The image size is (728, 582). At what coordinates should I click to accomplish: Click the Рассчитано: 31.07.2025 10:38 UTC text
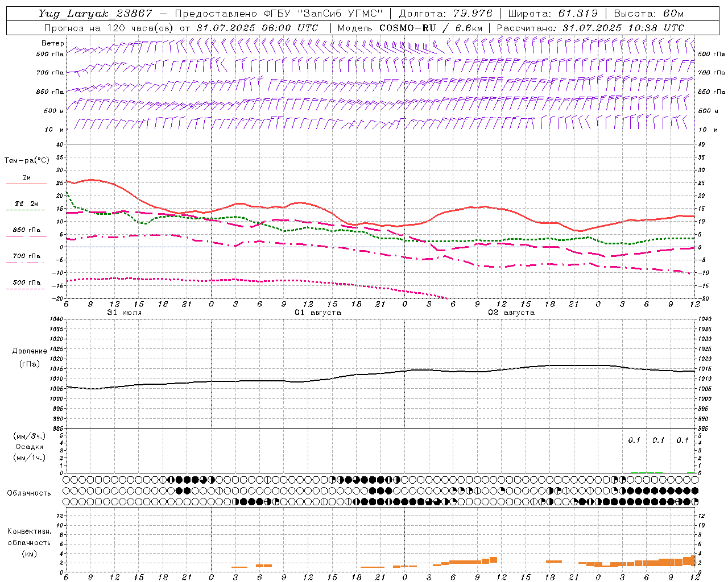pyautogui.click(x=590, y=28)
